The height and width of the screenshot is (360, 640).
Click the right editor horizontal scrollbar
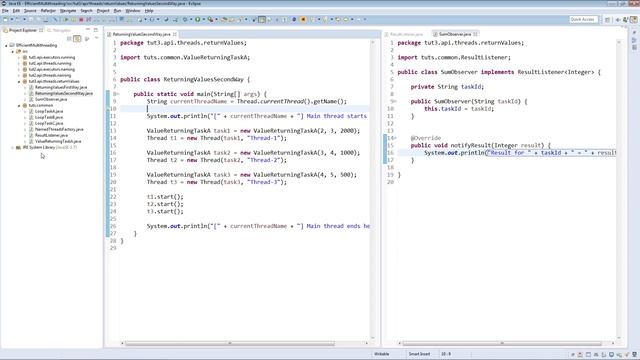[x=502, y=343]
